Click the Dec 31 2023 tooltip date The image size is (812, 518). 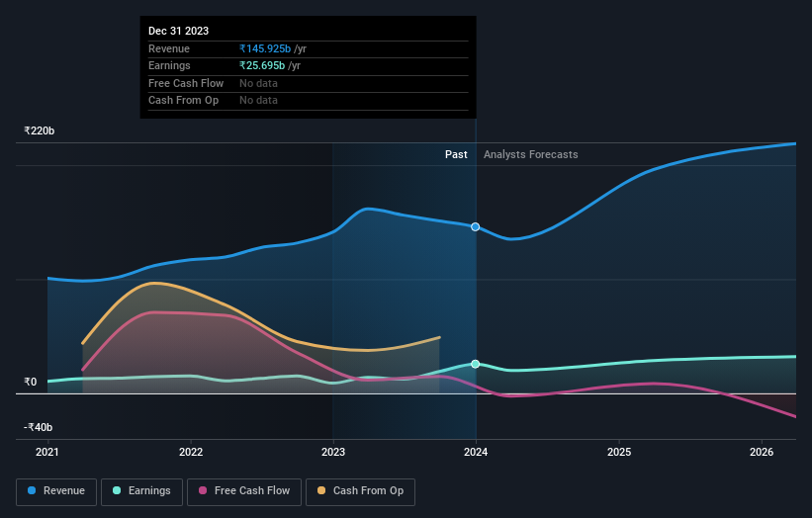[178, 31]
